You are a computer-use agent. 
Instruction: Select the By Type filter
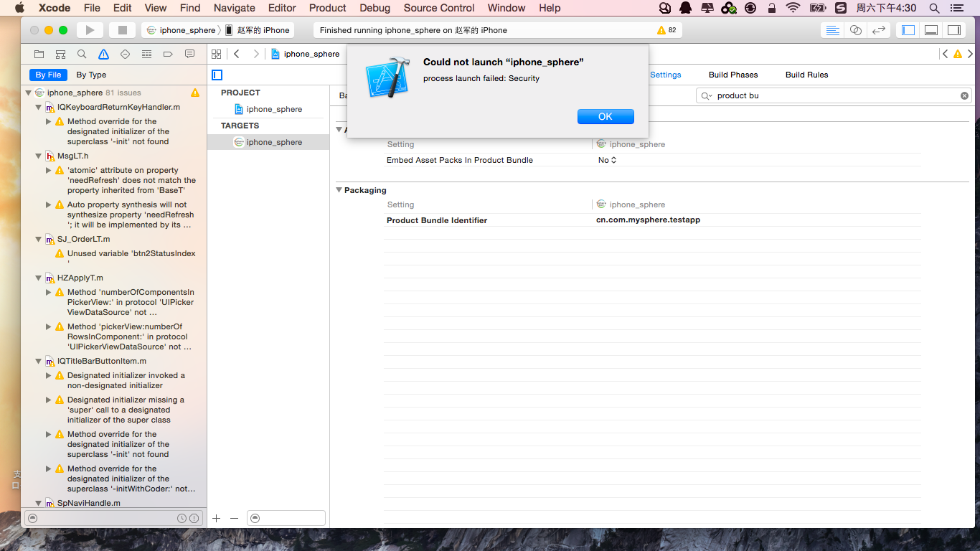coord(91,75)
